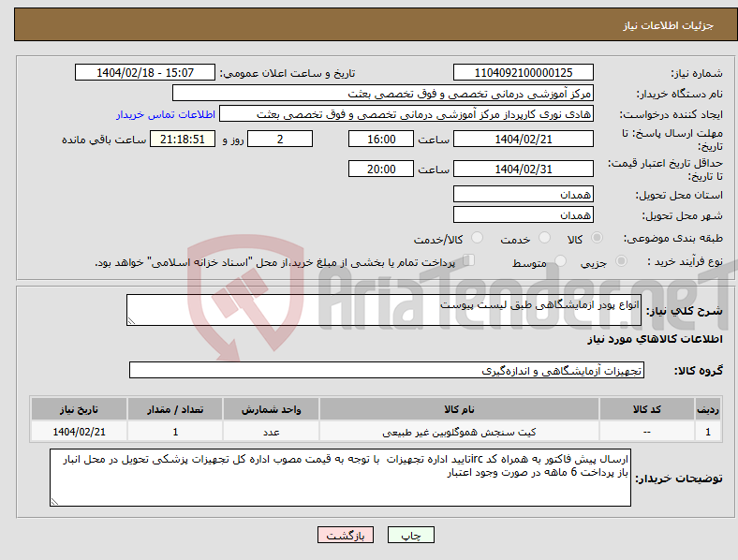The width and height of the screenshot is (738, 560).
Task: Click the remaining days field showing 2
Action: [280, 139]
